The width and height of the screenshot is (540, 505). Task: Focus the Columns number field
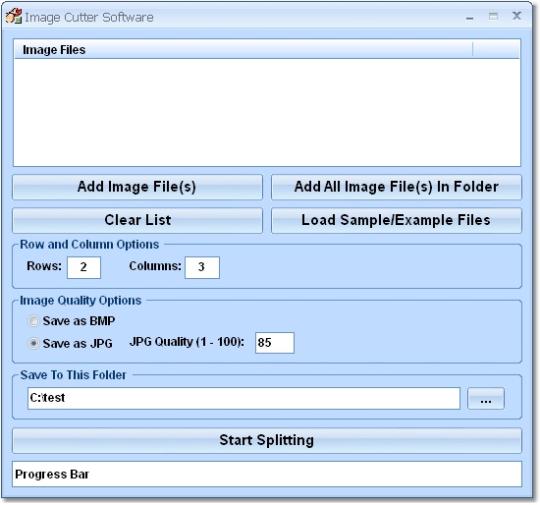click(x=202, y=267)
